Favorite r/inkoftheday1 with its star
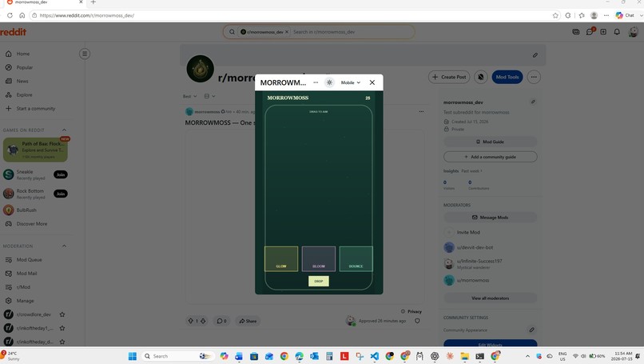The image size is (644, 364). pyautogui.click(x=62, y=328)
